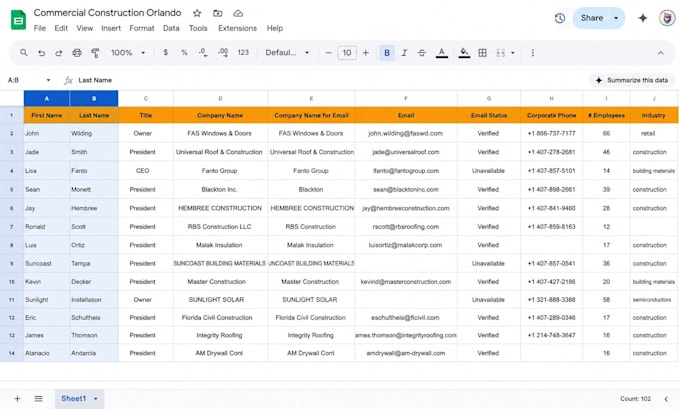The width and height of the screenshot is (680, 409).
Task: Increase decimal places
Action: [223, 52]
